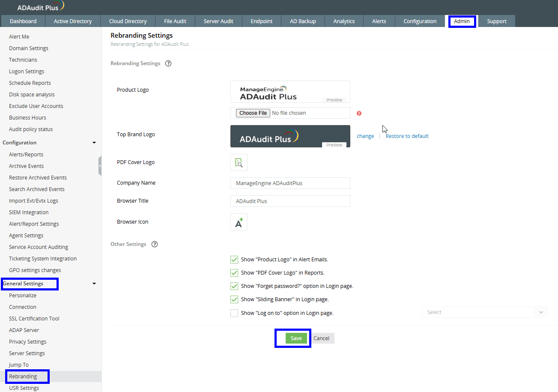Open the Dashboard tab

click(x=23, y=21)
